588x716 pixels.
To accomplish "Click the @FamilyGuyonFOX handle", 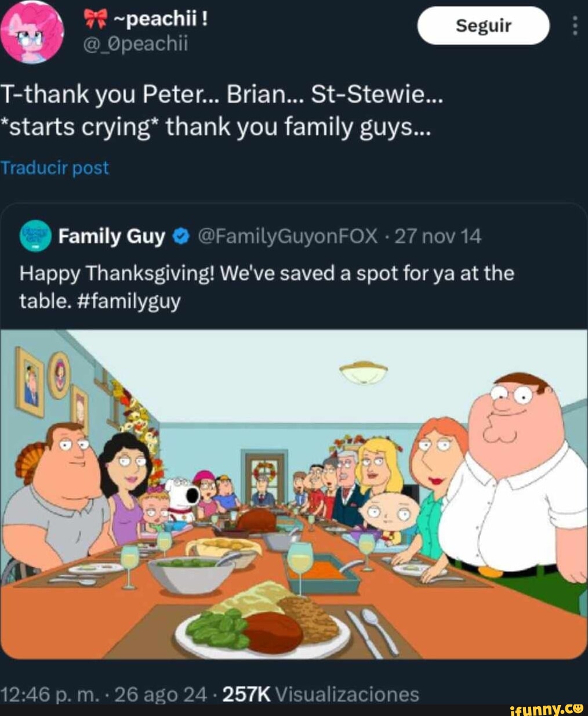I will 283,237.
